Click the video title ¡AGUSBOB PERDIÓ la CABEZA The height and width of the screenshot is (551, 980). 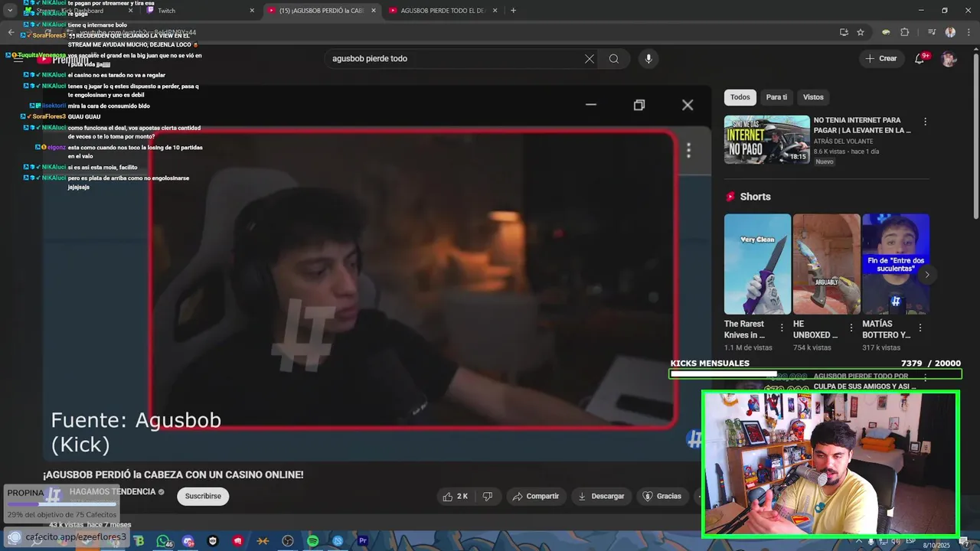click(x=173, y=474)
